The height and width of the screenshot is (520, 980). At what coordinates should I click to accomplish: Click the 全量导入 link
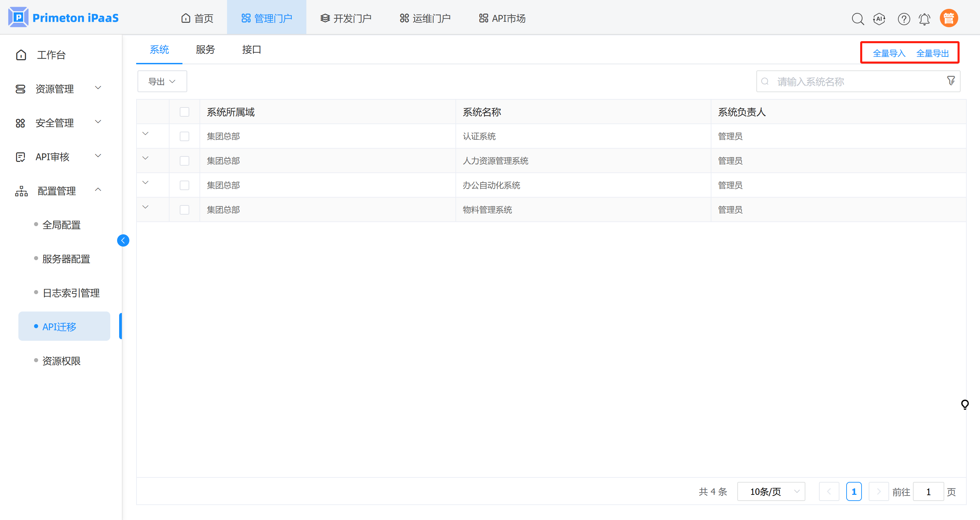(889, 53)
